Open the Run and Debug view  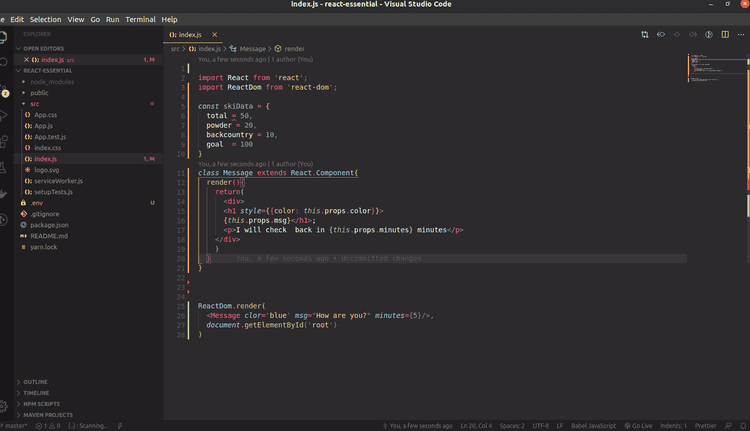[x=3, y=115]
